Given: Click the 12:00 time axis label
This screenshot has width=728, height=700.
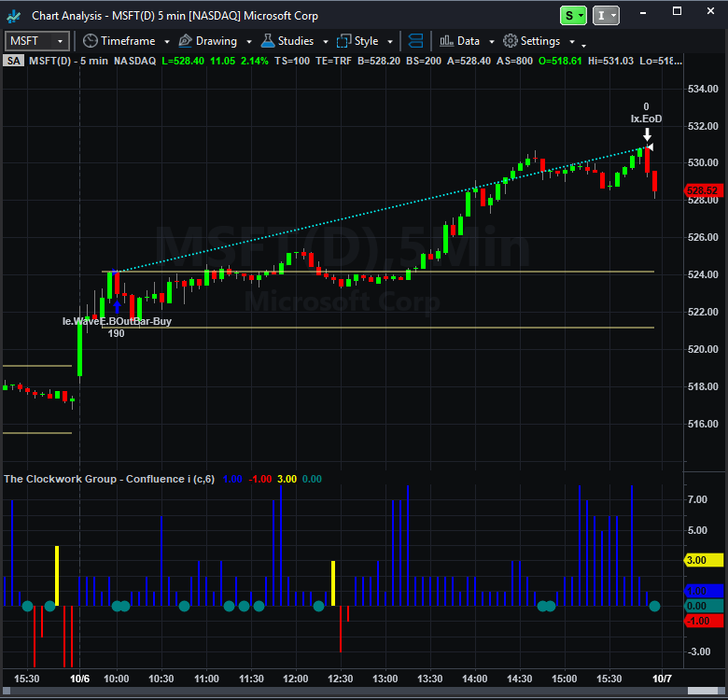Looking at the screenshot, I should [295, 679].
